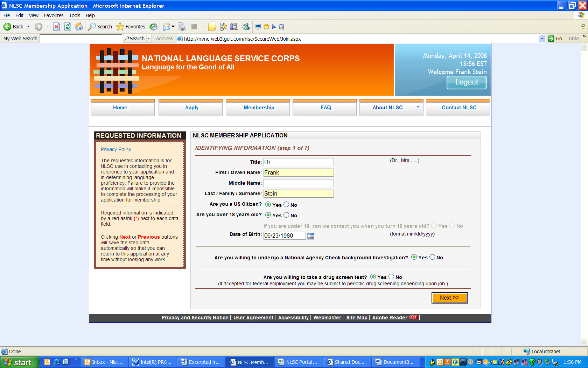Refresh the page using the toolbar icon

(x=68, y=27)
